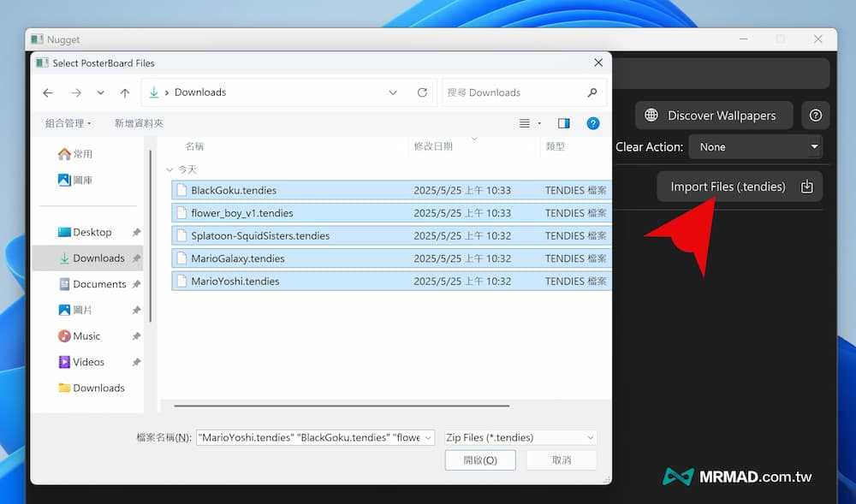Click the Up one level arrow
This screenshot has height=504, width=856.
tap(125, 92)
